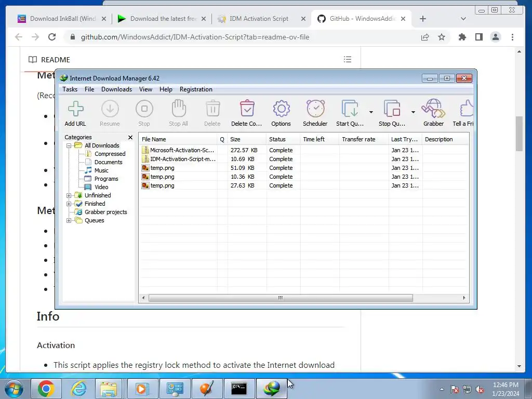This screenshot has width=532, height=399.
Task: Click the horizontal scrollbar thumb in the download list
Action: pyautogui.click(x=281, y=298)
